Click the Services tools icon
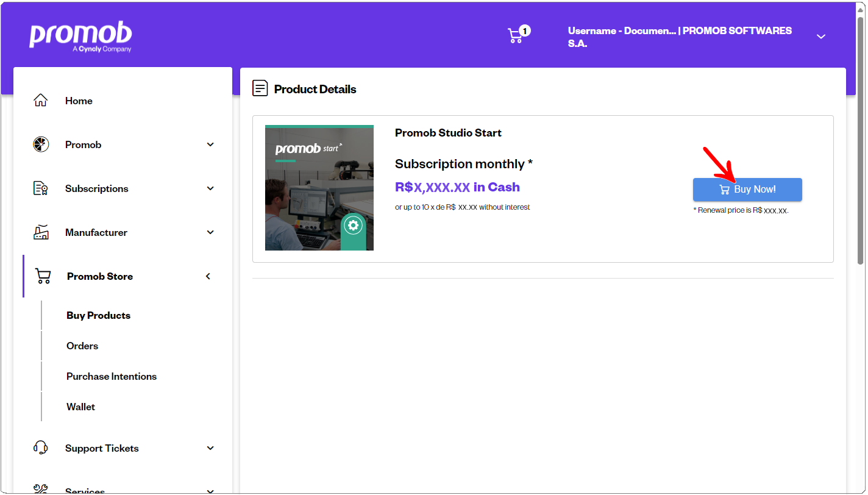Viewport: 868px width, 495px height. pyautogui.click(x=40, y=490)
